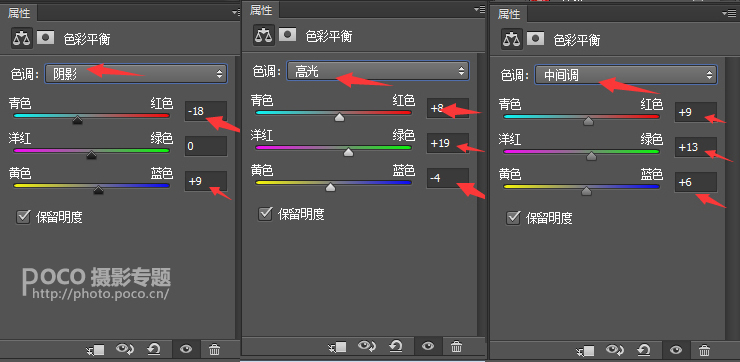Screen dimensions: 740x362
Task: Open the 色调 dropdown showing 高光
Action: tap(378, 71)
